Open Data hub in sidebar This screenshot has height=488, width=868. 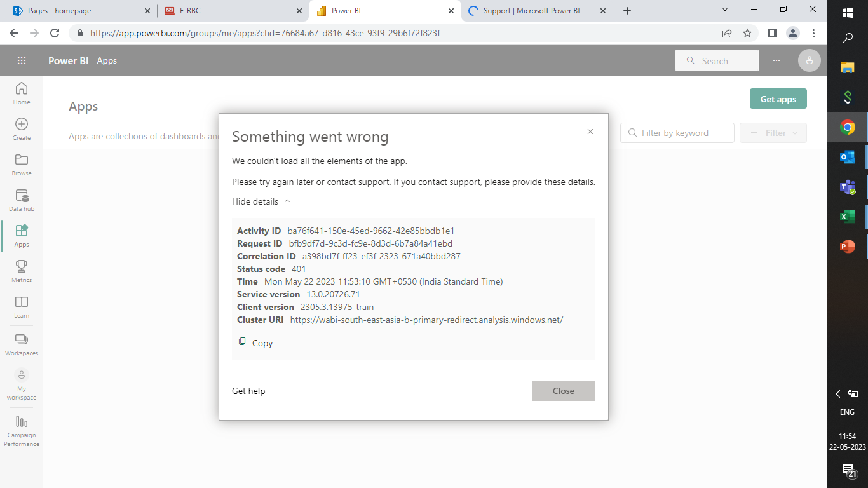(22, 200)
